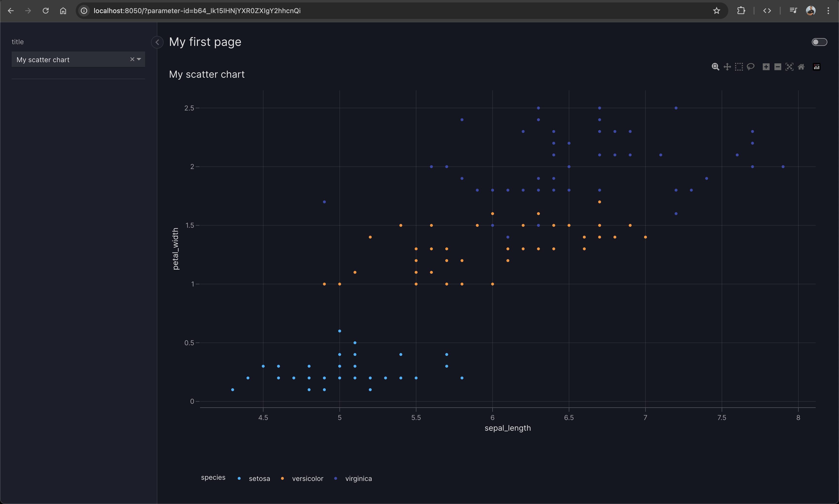
Task: Click the 'My first page' heading
Action: pos(205,42)
